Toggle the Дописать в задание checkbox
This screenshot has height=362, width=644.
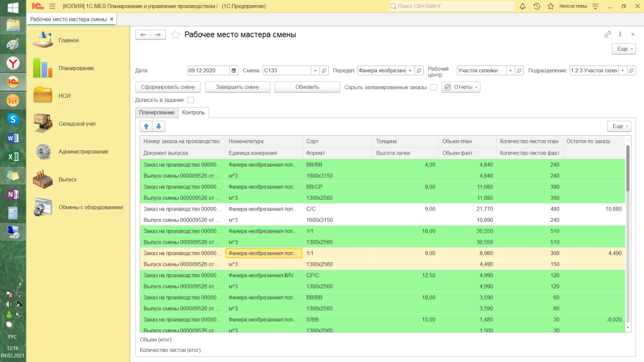pyautogui.click(x=191, y=100)
